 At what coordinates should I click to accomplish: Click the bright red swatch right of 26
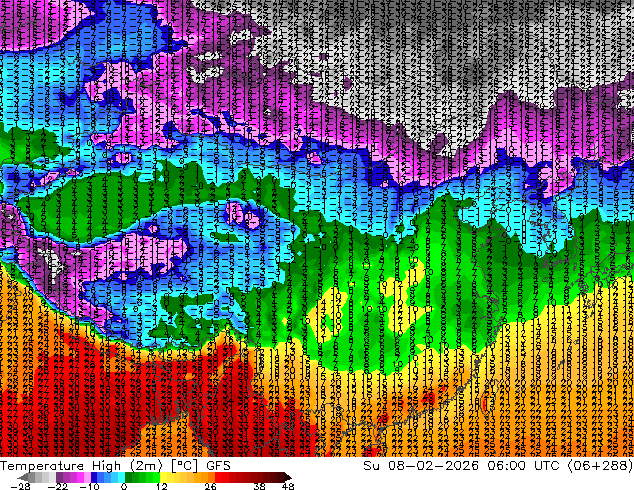coord(218,477)
